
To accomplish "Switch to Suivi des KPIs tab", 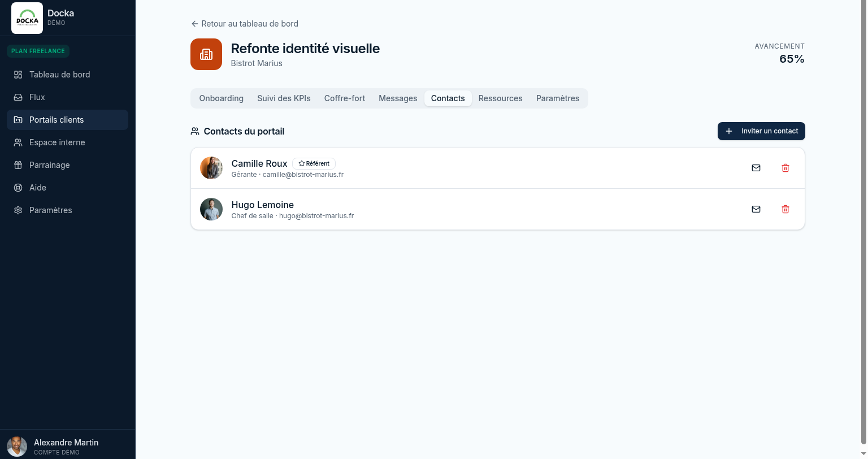I will pos(284,98).
